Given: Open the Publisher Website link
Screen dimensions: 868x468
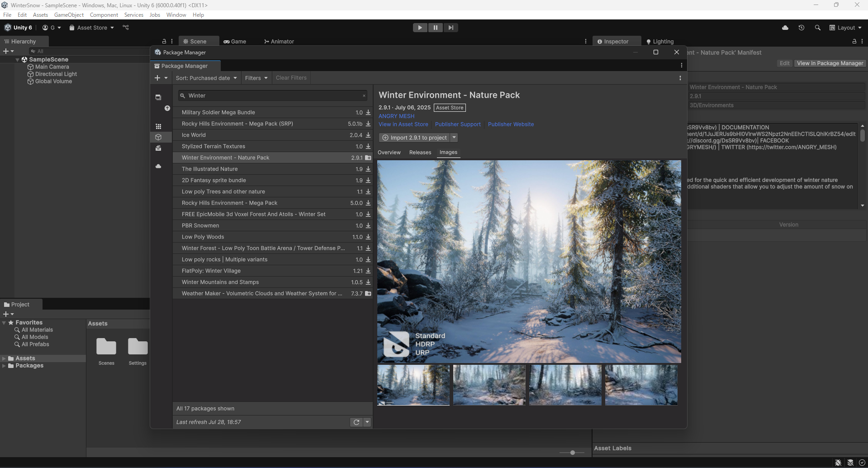Looking at the screenshot, I should tap(511, 124).
